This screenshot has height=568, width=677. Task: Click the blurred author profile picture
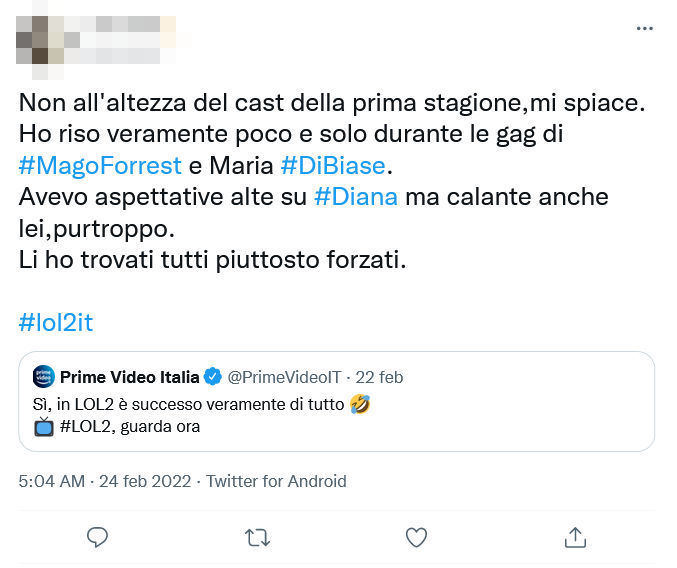coord(42,42)
